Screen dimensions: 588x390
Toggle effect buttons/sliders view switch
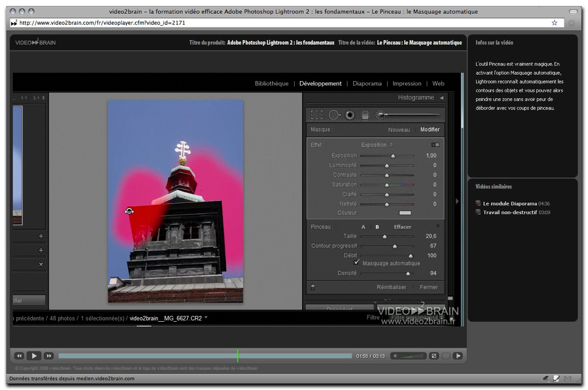point(435,145)
